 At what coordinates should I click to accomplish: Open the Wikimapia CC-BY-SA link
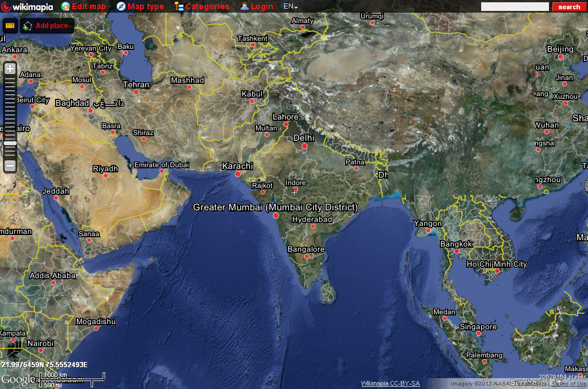[390, 382]
